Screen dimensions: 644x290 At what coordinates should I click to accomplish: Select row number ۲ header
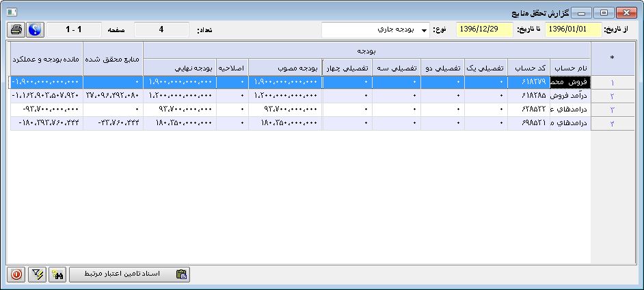point(613,96)
